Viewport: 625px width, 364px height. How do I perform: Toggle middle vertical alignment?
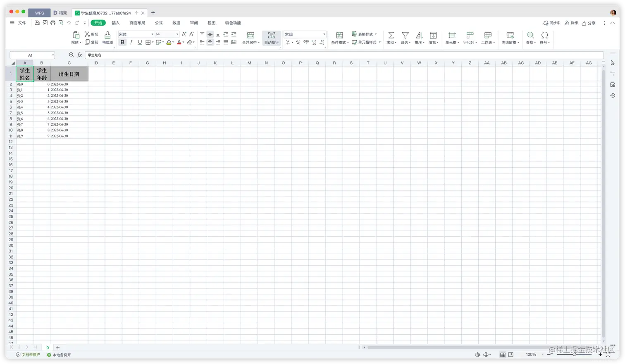(x=210, y=34)
